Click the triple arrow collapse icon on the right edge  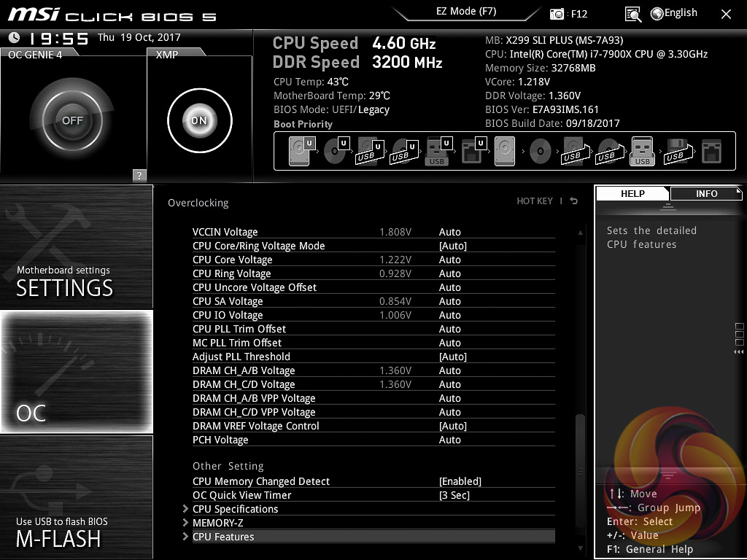738,352
